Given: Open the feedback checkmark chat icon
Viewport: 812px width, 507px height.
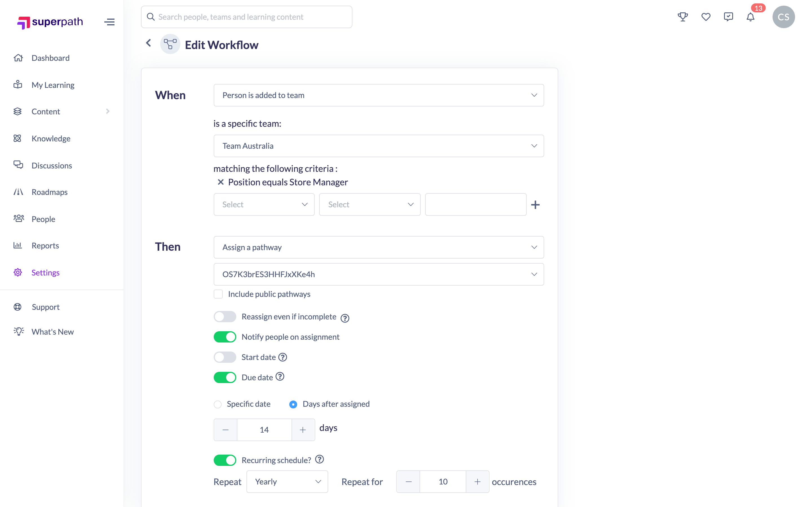Looking at the screenshot, I should point(728,17).
